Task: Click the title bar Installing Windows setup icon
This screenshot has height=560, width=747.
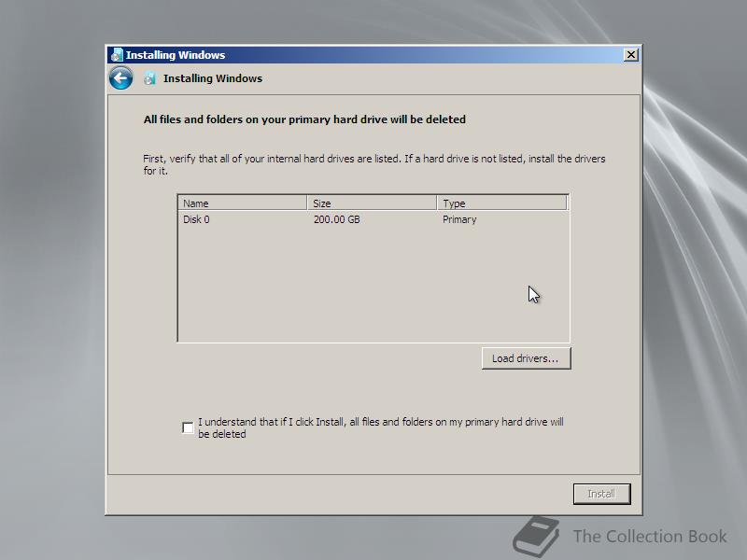Action: [117, 55]
